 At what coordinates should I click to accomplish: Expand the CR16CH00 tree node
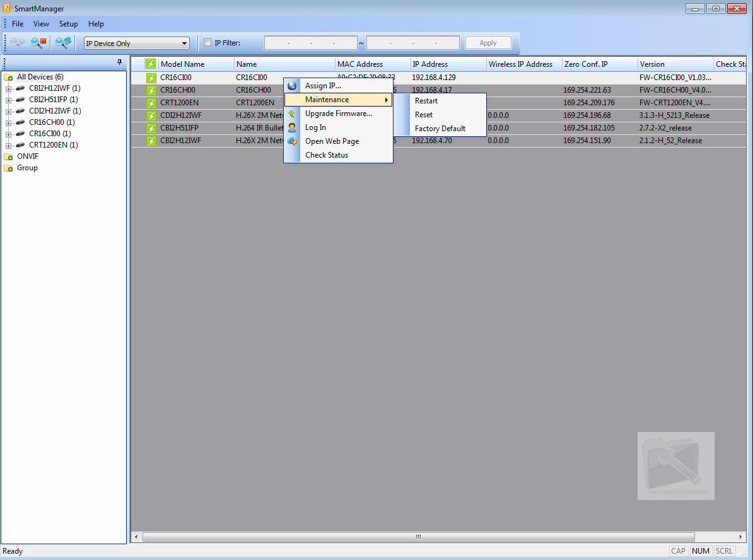(8, 123)
